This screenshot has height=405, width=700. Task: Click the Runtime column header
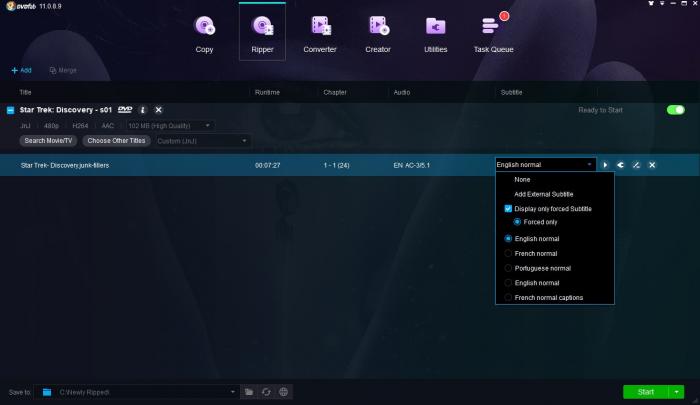click(267, 92)
